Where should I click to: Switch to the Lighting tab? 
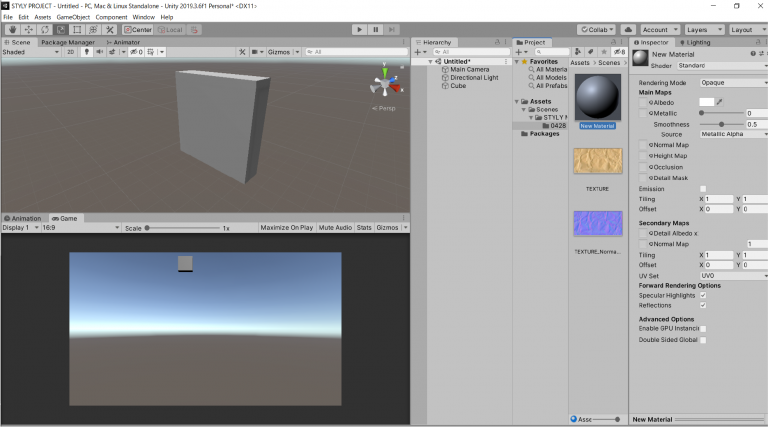(695, 42)
